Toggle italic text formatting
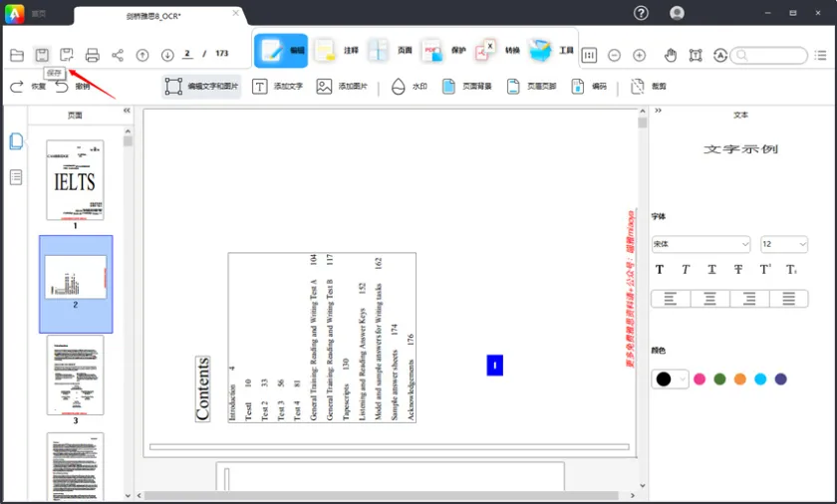Screen dimensions: 837x504 coord(686,270)
